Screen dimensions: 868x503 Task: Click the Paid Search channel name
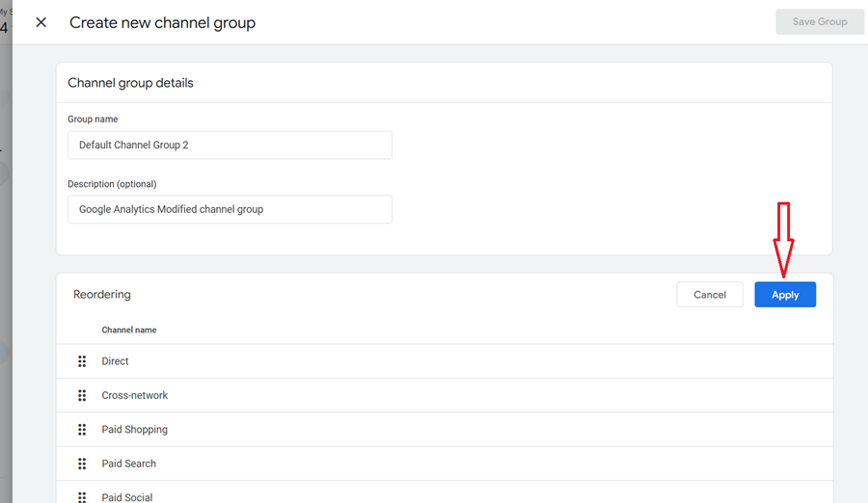click(x=128, y=463)
